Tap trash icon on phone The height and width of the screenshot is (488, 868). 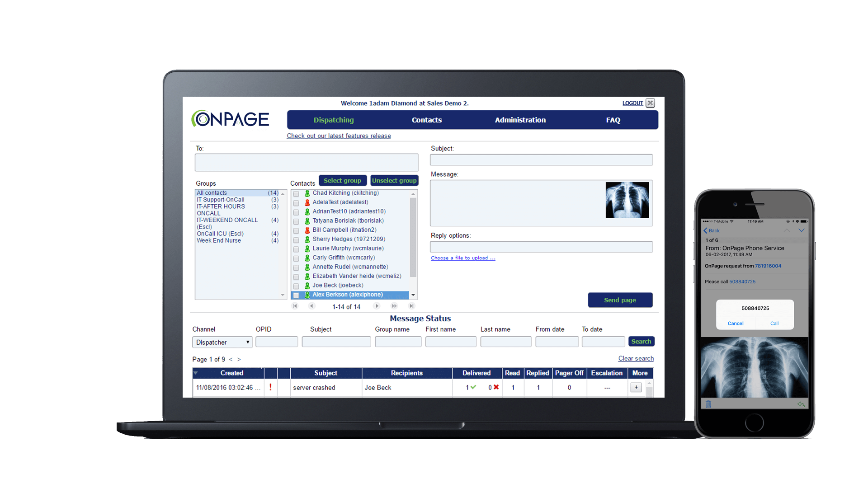coord(708,404)
